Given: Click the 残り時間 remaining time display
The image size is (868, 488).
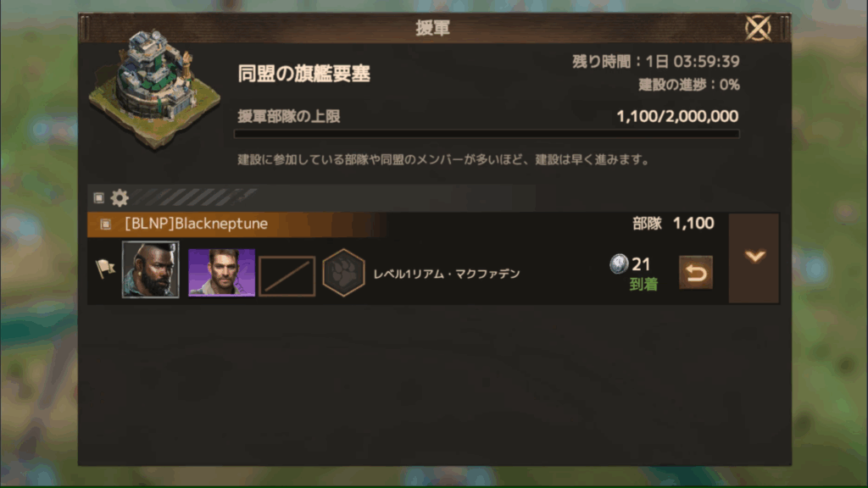Looking at the screenshot, I should pos(656,61).
